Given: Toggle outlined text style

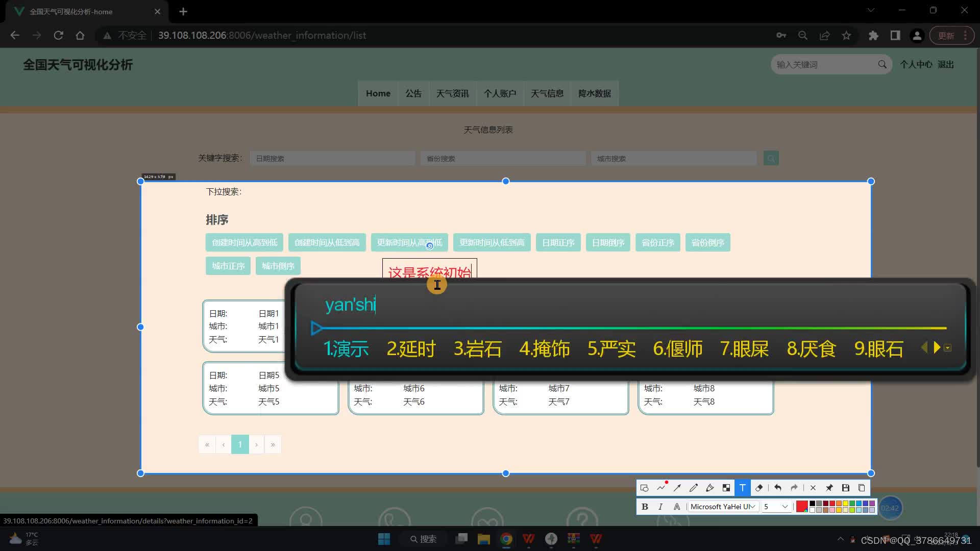Looking at the screenshot, I should 677,507.
